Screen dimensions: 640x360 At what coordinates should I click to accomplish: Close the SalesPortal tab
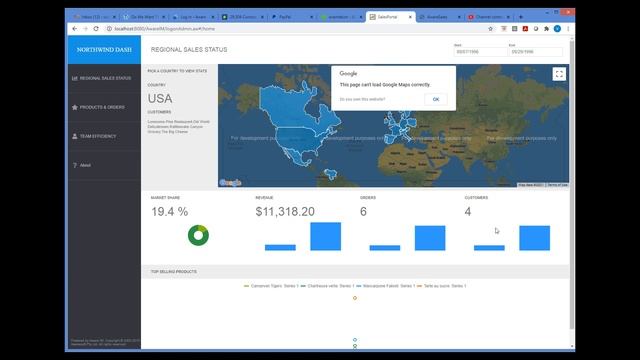pyautogui.click(x=410, y=17)
